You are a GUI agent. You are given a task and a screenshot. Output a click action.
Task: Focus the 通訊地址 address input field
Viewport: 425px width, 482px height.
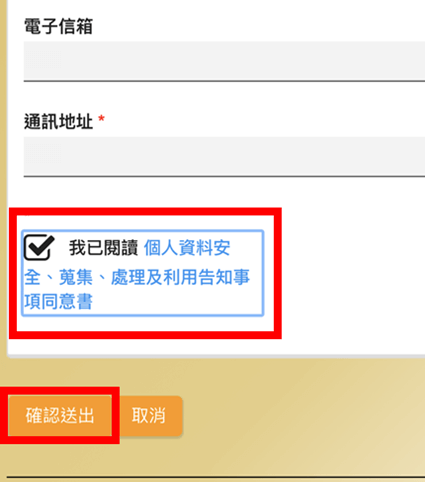[x=224, y=156]
